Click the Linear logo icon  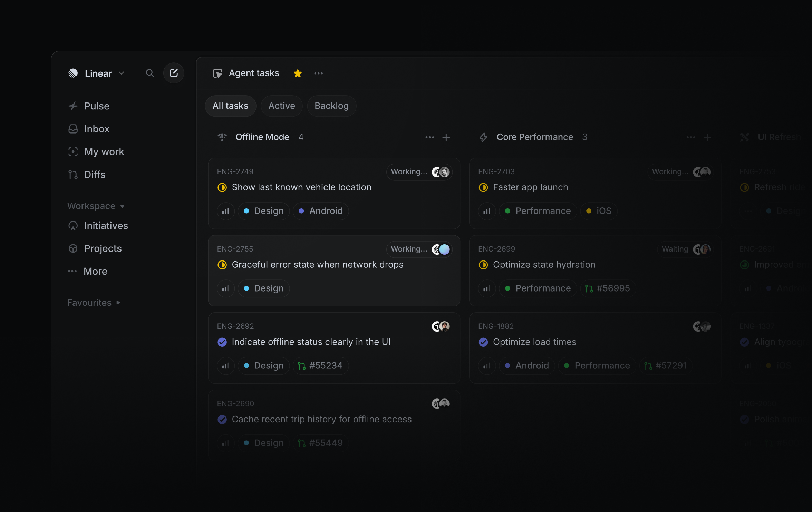[73, 73]
